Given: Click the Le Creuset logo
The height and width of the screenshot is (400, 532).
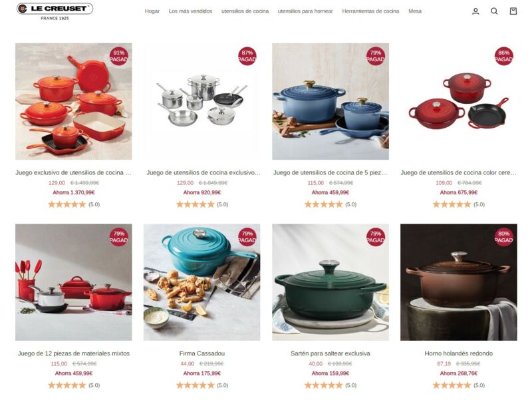Looking at the screenshot, I should (55, 11).
